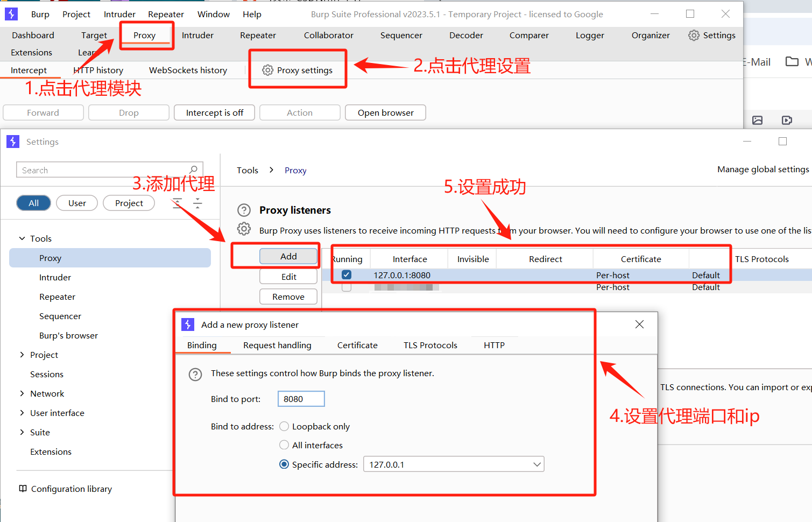The height and width of the screenshot is (522, 812).
Task: Click the Action button
Action: coord(300,112)
